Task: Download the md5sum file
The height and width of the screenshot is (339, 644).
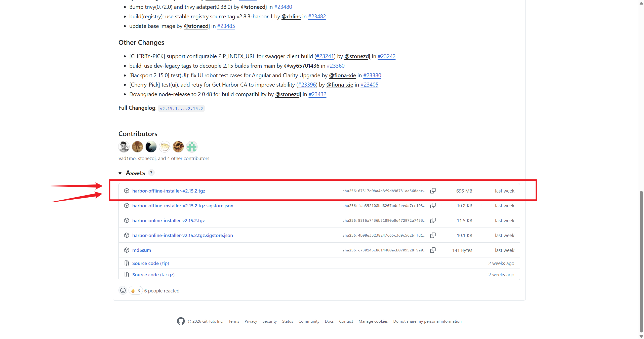Action: [142, 250]
